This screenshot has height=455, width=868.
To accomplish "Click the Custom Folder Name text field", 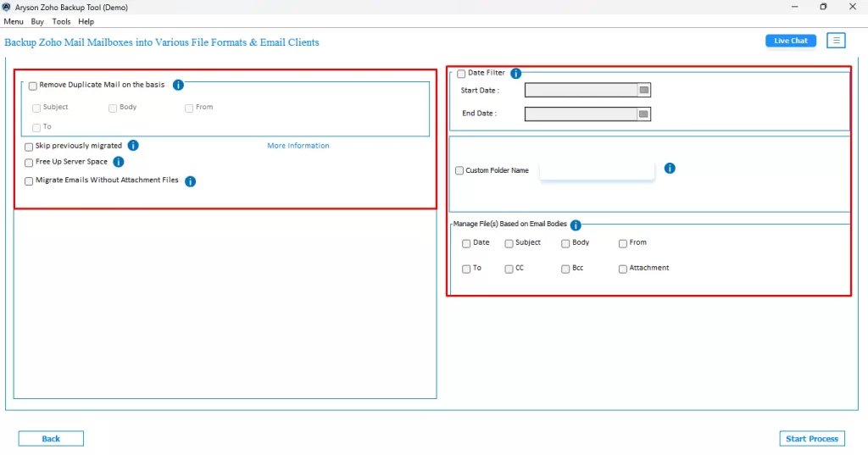I will point(597,170).
